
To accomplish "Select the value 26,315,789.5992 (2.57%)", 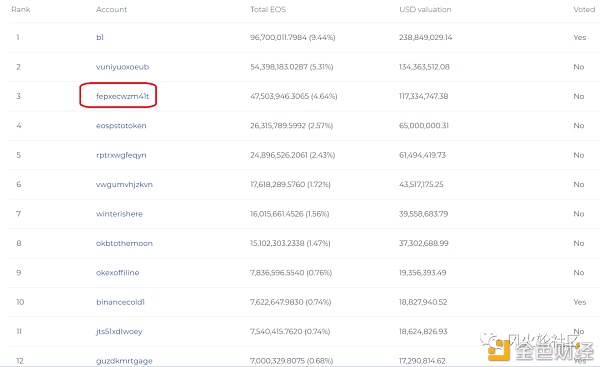I will 292,126.
